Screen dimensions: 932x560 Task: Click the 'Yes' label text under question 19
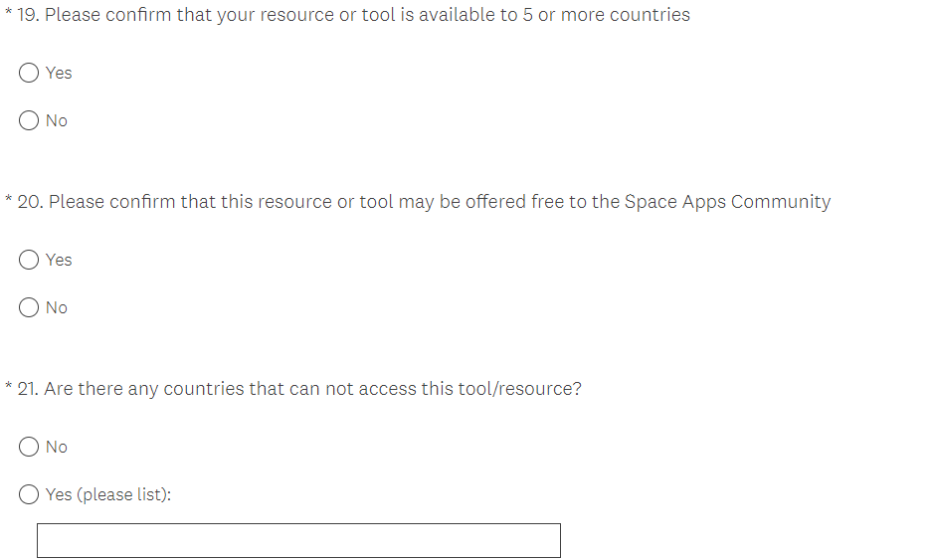pos(59,73)
